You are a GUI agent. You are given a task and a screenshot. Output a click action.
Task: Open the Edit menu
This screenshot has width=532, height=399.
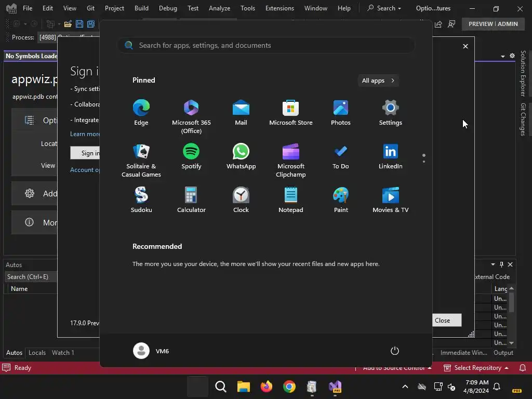pos(47,8)
